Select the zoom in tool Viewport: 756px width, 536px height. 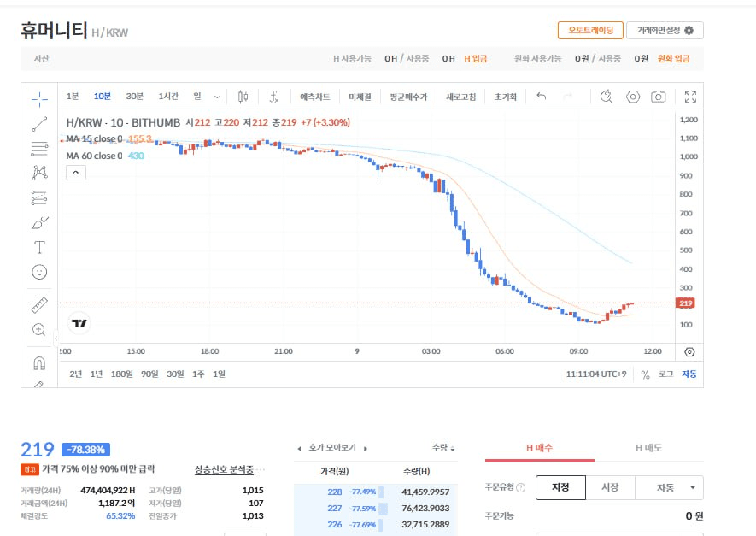click(x=39, y=330)
